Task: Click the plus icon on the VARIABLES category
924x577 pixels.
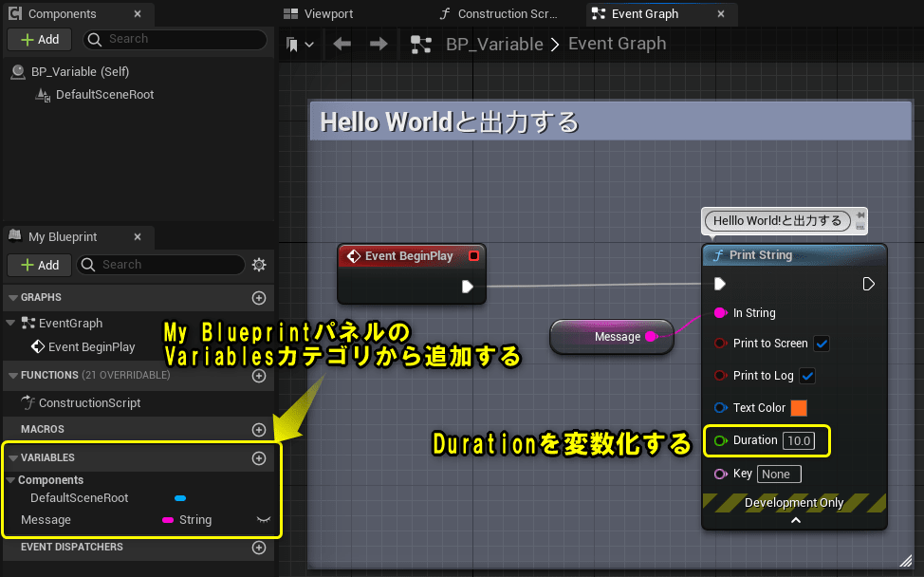Action: tap(258, 458)
